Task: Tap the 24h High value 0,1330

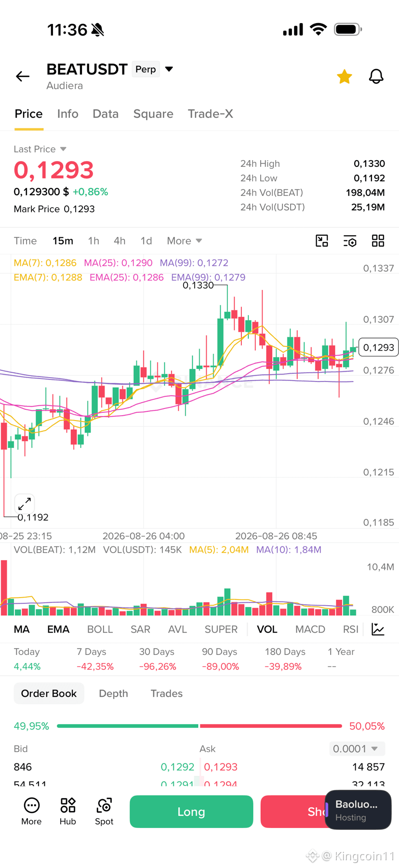Action: pyautogui.click(x=369, y=163)
